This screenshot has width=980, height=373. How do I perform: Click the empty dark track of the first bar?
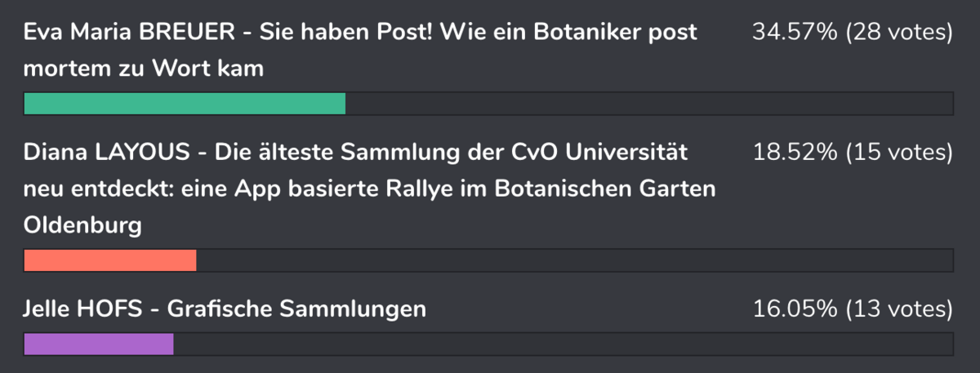click(x=650, y=104)
